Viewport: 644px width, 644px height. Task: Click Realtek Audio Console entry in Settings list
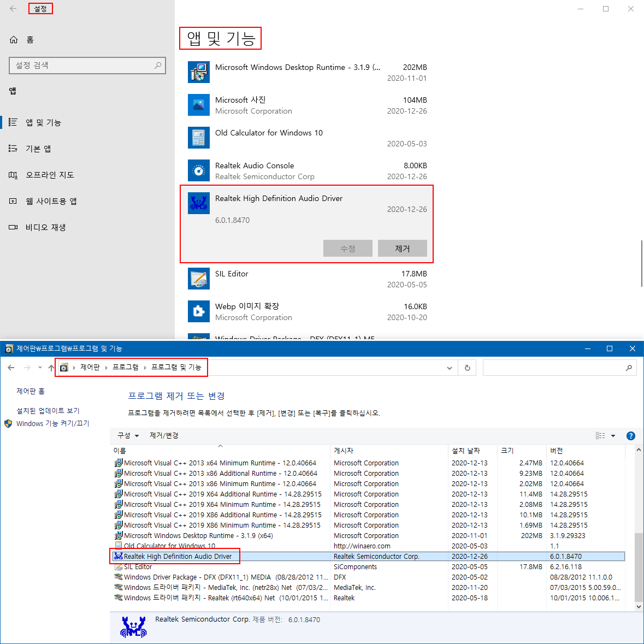tap(307, 171)
